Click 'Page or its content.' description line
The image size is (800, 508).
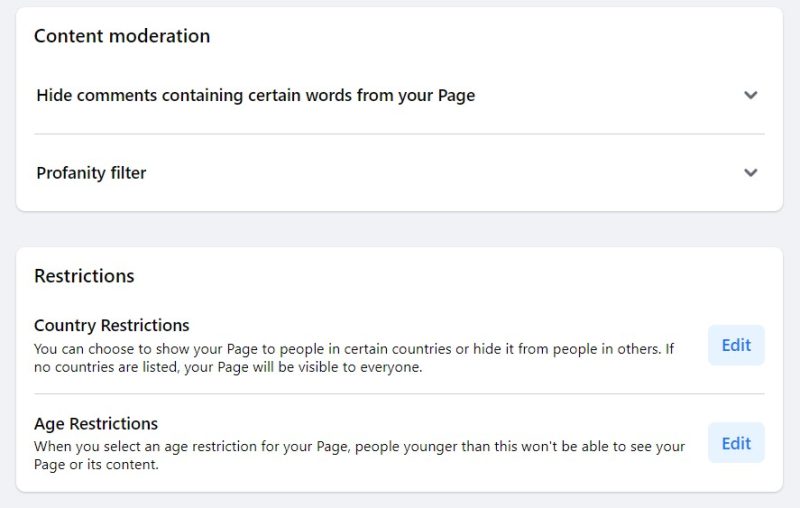pos(96,465)
